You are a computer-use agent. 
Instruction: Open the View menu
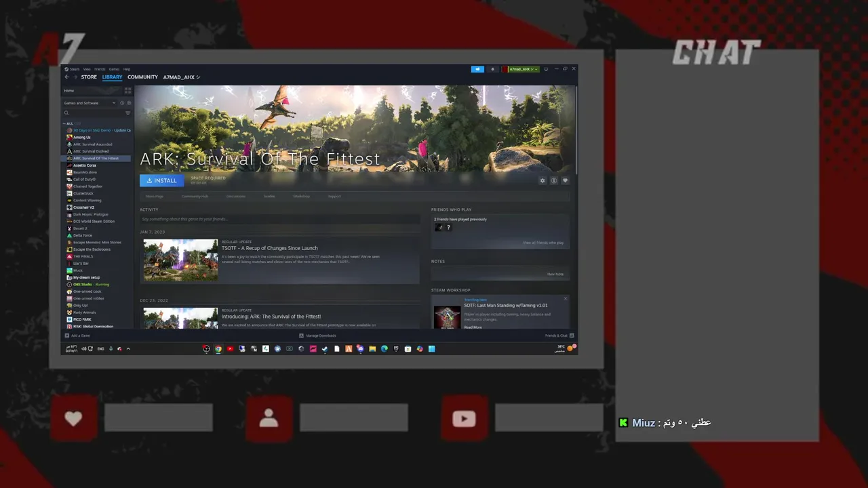(x=87, y=69)
